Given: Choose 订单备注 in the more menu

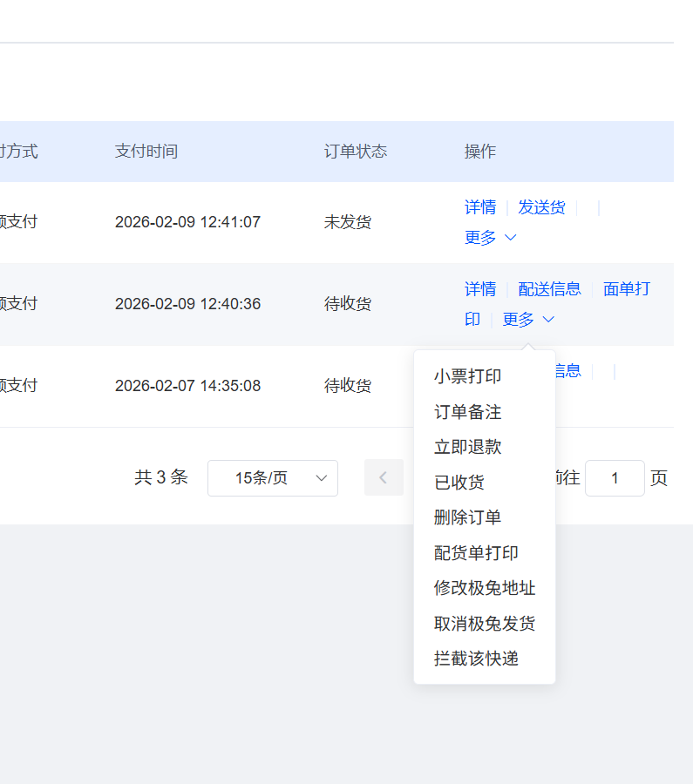Looking at the screenshot, I should tap(467, 412).
